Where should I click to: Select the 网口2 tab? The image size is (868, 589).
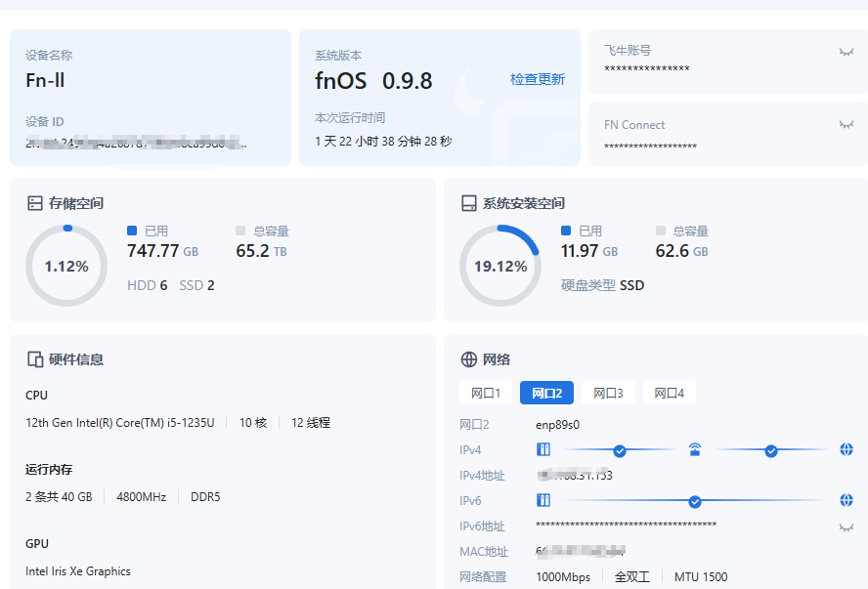click(x=547, y=394)
